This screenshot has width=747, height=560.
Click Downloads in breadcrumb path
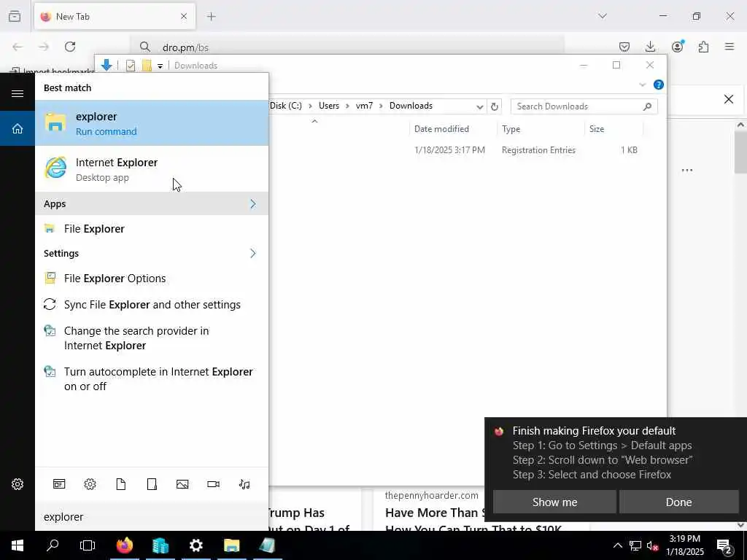click(x=411, y=106)
